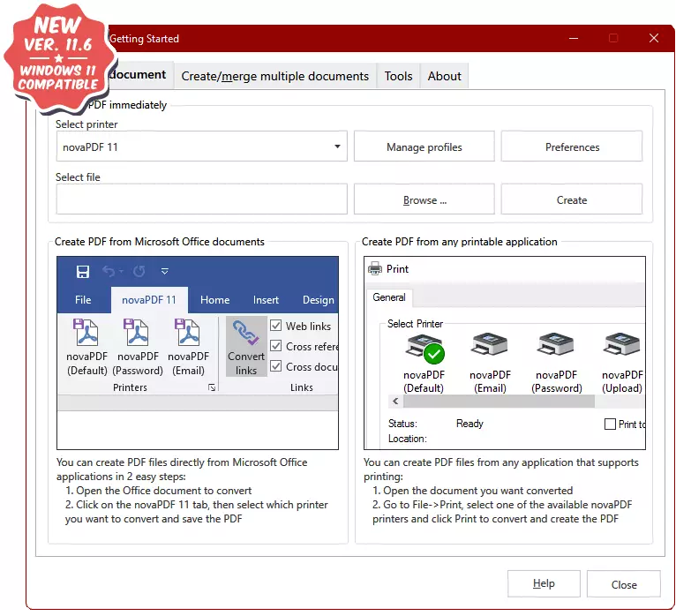Click the printer list scroll left arrow

point(395,402)
